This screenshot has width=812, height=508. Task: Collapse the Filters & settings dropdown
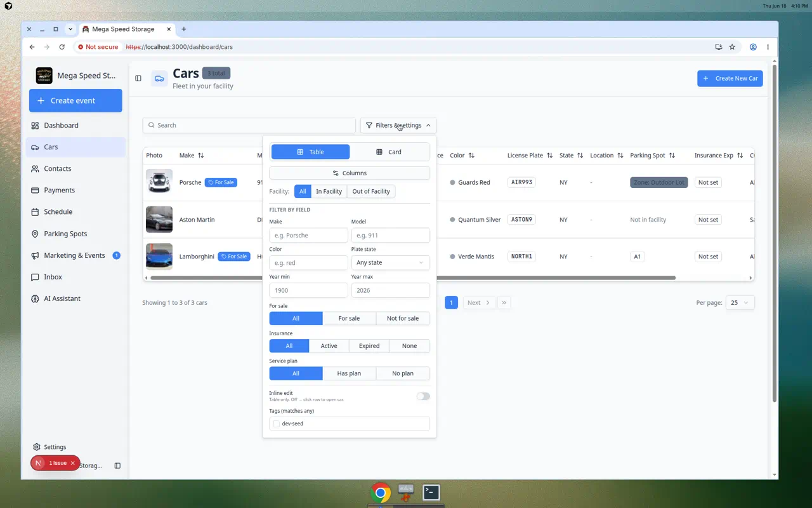click(398, 125)
